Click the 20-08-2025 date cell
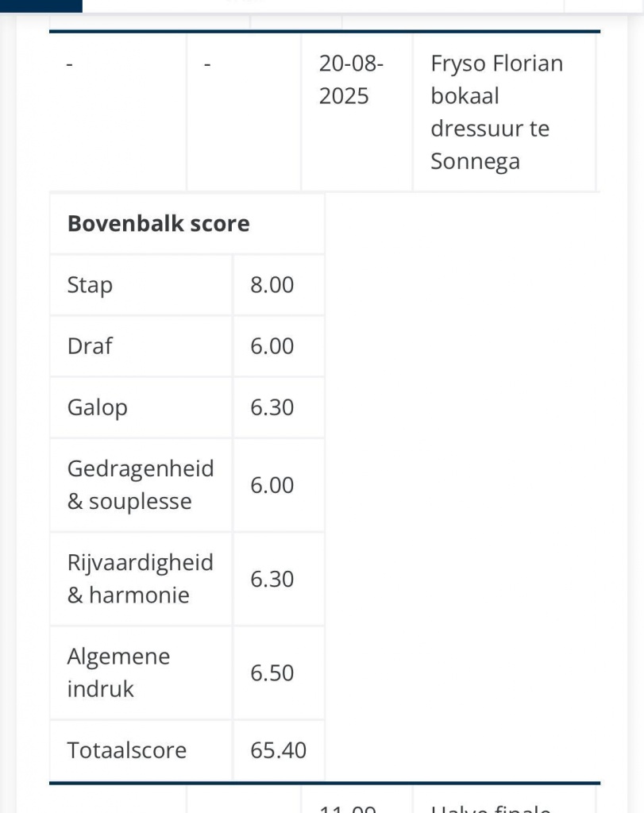 pos(351,79)
